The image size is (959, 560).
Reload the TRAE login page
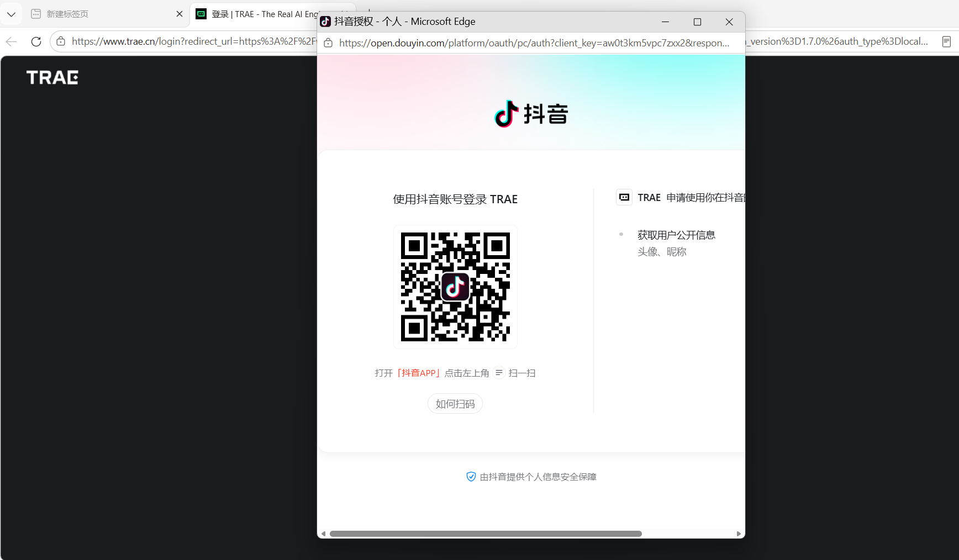click(x=36, y=41)
